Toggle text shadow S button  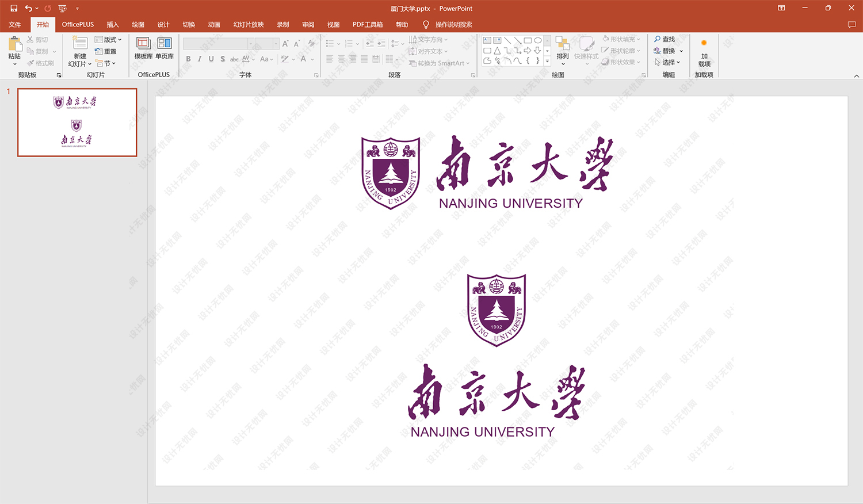pyautogui.click(x=223, y=59)
